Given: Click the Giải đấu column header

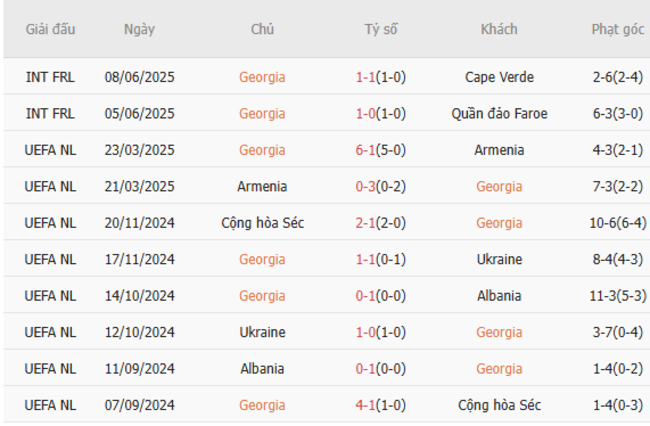Looking at the screenshot, I should pos(50,29).
